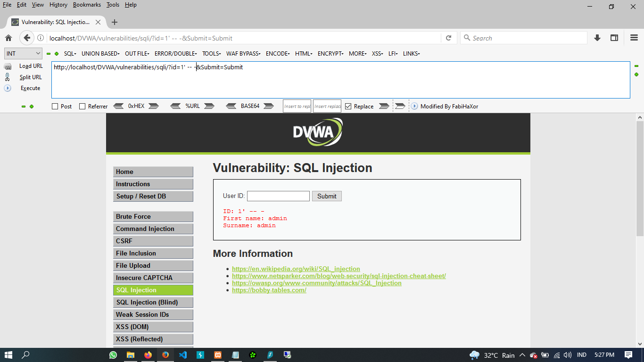Open the Brute Force page in DVWA
Screen dimensions: 644x362
tap(153, 217)
